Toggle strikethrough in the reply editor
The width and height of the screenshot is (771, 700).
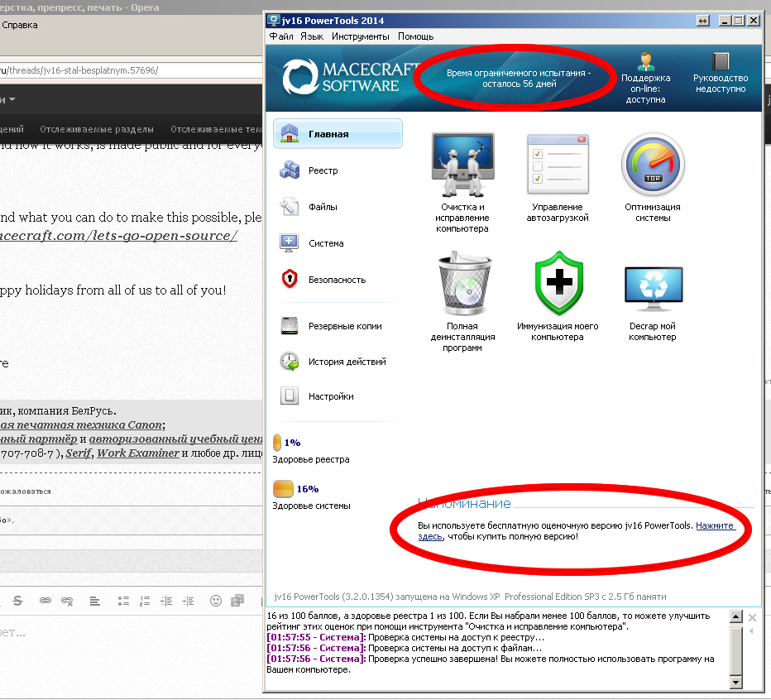[x=18, y=601]
